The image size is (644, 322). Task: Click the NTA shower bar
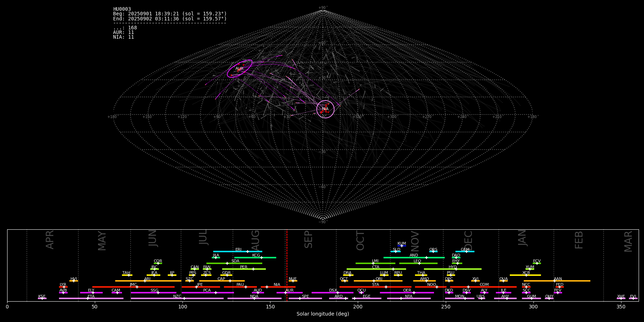[409, 298]
